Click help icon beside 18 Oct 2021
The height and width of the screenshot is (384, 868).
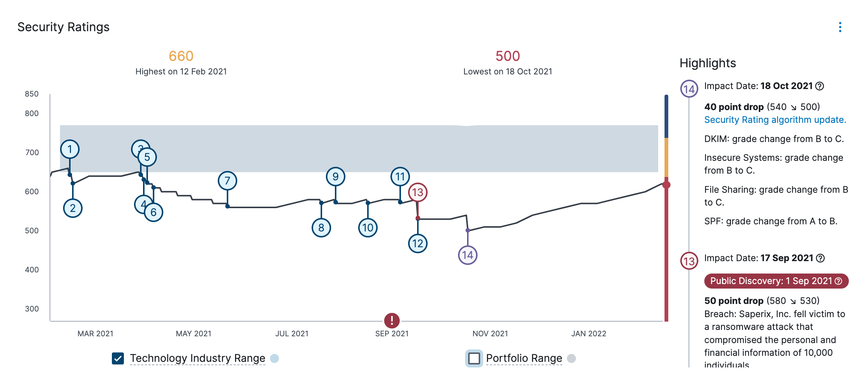820,86
